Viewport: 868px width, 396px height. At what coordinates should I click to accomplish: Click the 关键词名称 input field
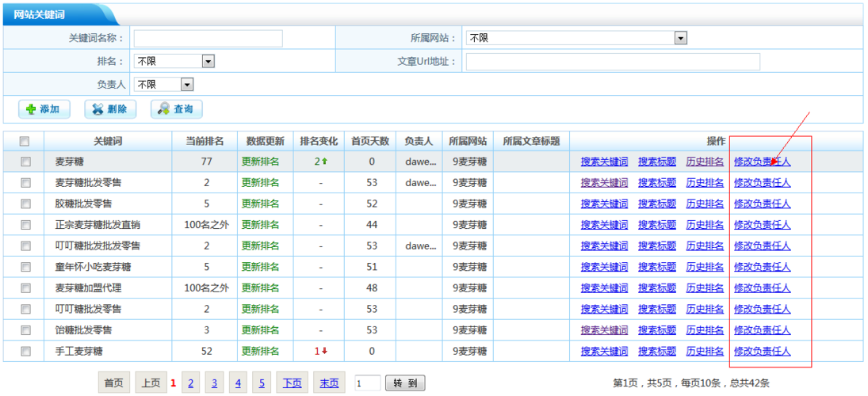point(208,38)
